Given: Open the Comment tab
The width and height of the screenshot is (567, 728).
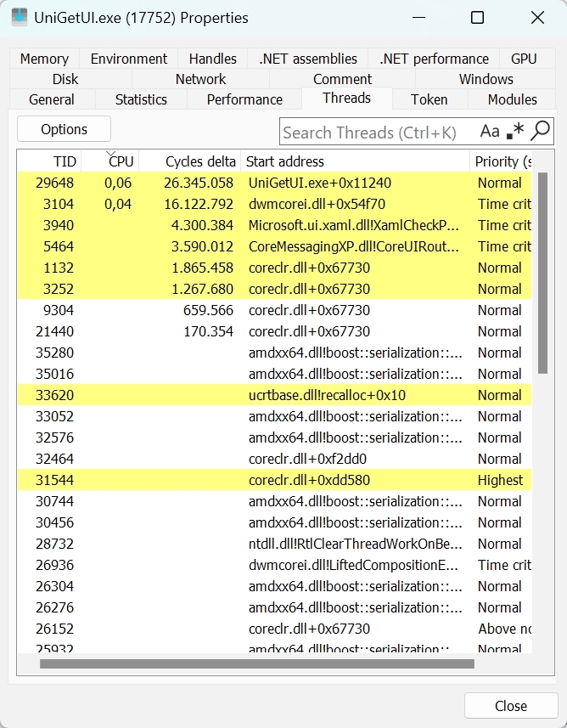Looking at the screenshot, I should pyautogui.click(x=342, y=79).
